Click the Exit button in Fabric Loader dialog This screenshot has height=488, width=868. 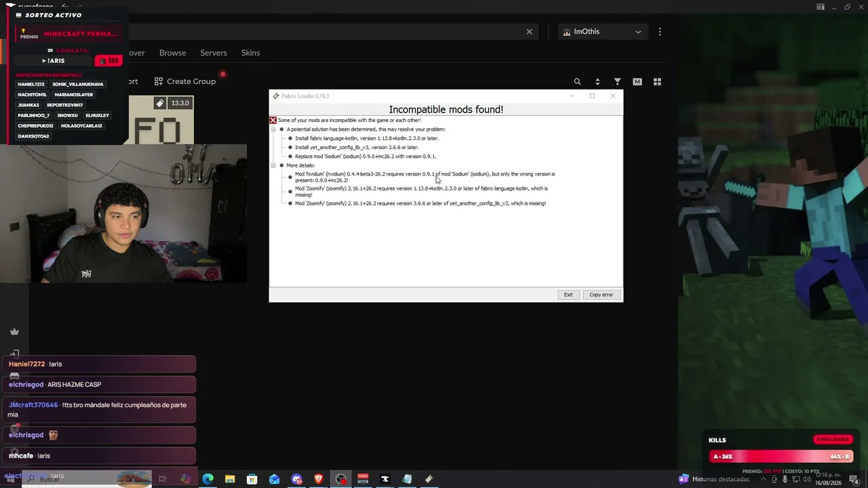click(x=568, y=295)
